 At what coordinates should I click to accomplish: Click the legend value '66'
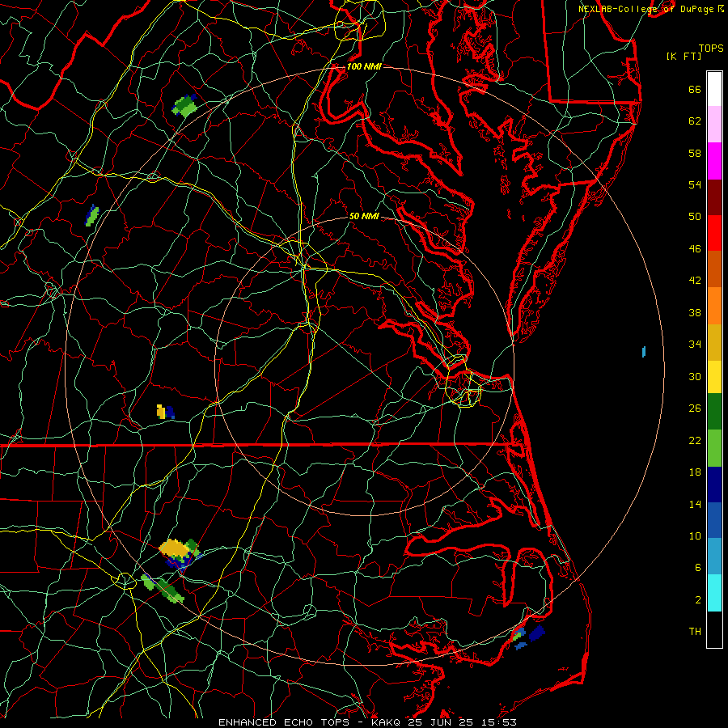pos(695,89)
